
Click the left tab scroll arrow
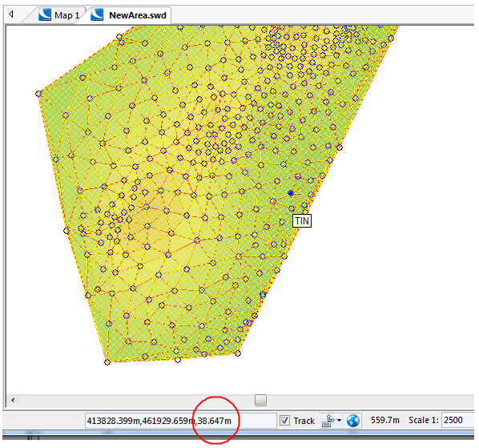click(11, 14)
